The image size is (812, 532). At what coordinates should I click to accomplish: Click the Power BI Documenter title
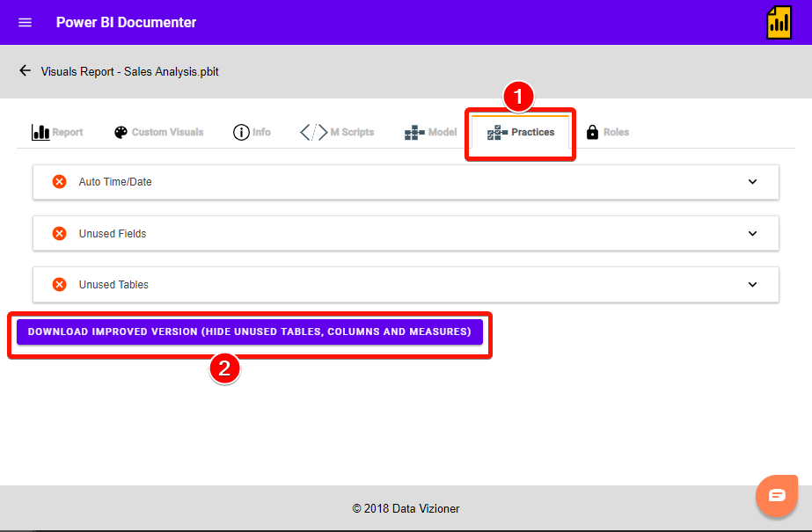click(x=127, y=22)
